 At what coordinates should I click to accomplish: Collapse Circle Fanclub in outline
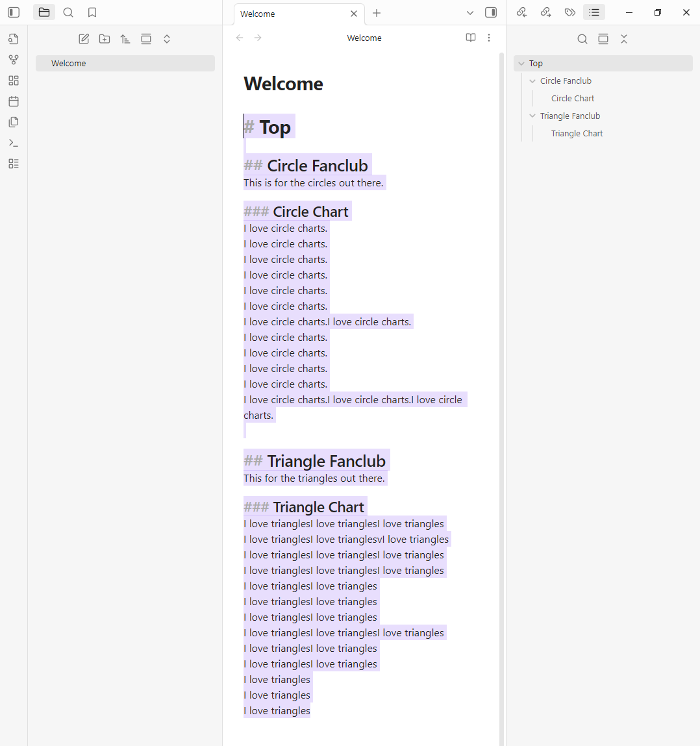coord(532,81)
